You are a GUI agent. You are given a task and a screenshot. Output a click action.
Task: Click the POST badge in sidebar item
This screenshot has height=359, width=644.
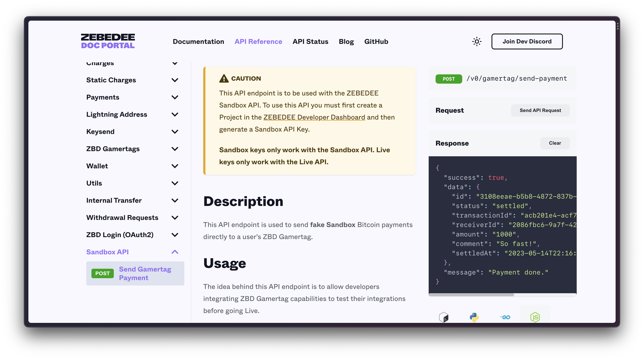click(x=103, y=273)
